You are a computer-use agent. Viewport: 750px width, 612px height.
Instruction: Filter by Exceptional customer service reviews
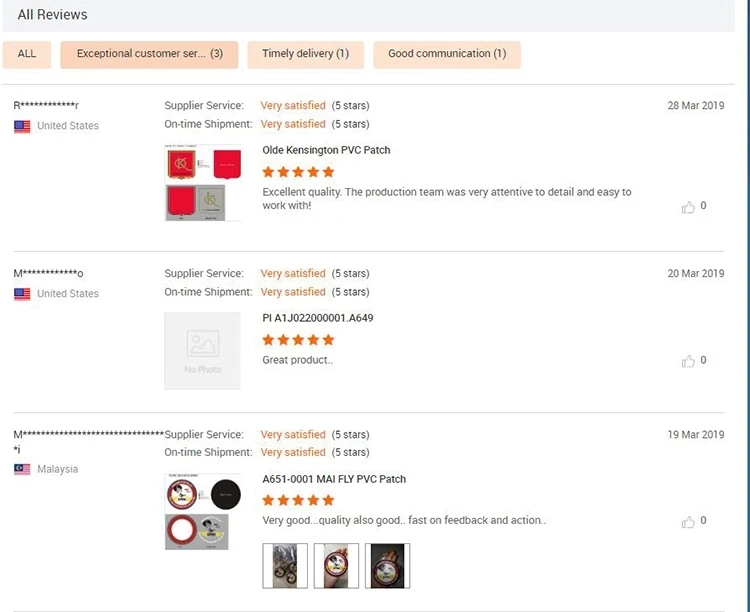click(149, 54)
